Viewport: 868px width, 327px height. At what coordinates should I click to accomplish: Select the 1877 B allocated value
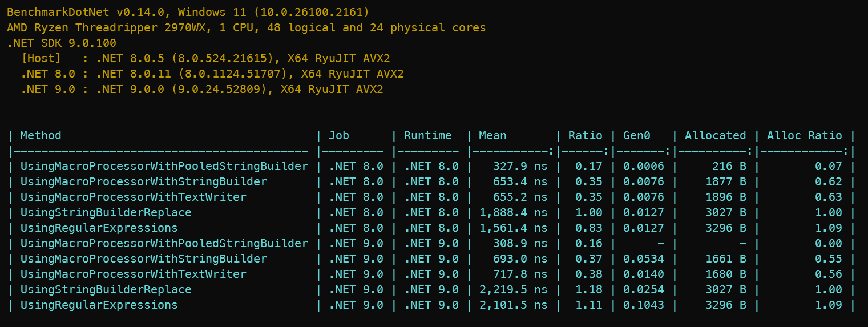(726, 181)
